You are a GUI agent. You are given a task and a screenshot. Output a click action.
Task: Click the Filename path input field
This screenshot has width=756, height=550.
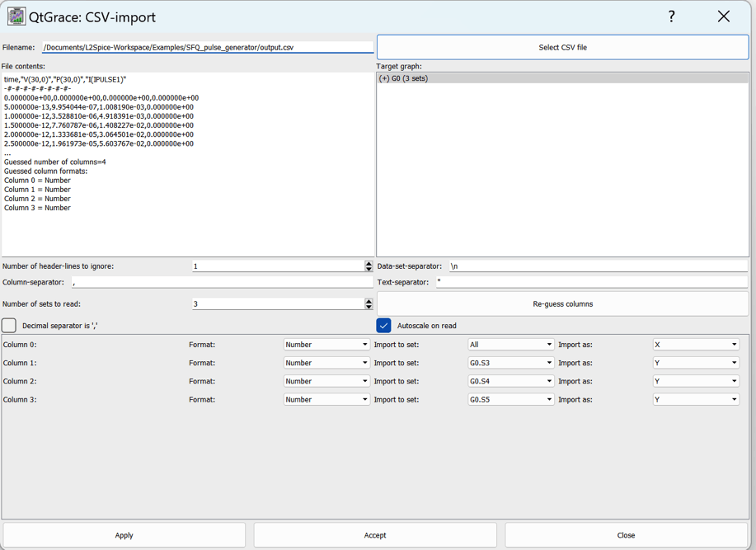pos(208,48)
